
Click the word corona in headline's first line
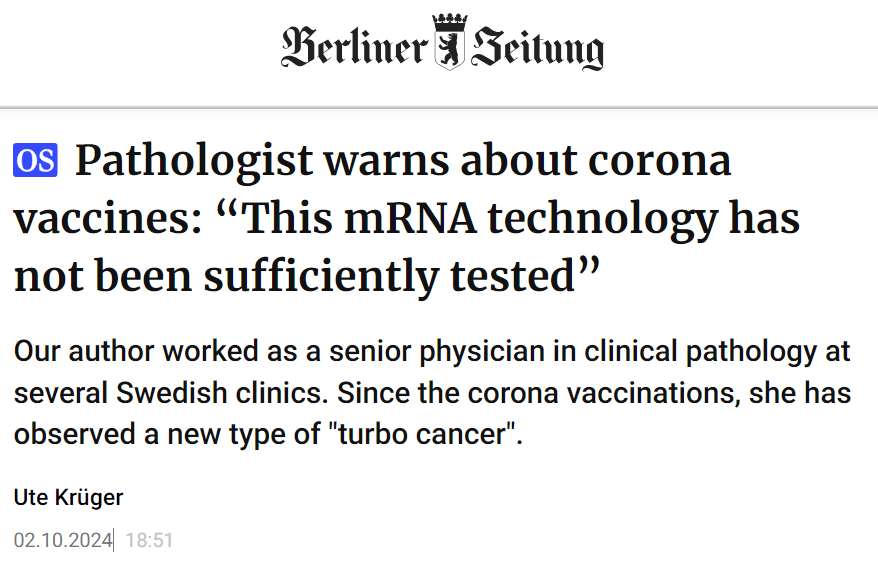[660, 162]
